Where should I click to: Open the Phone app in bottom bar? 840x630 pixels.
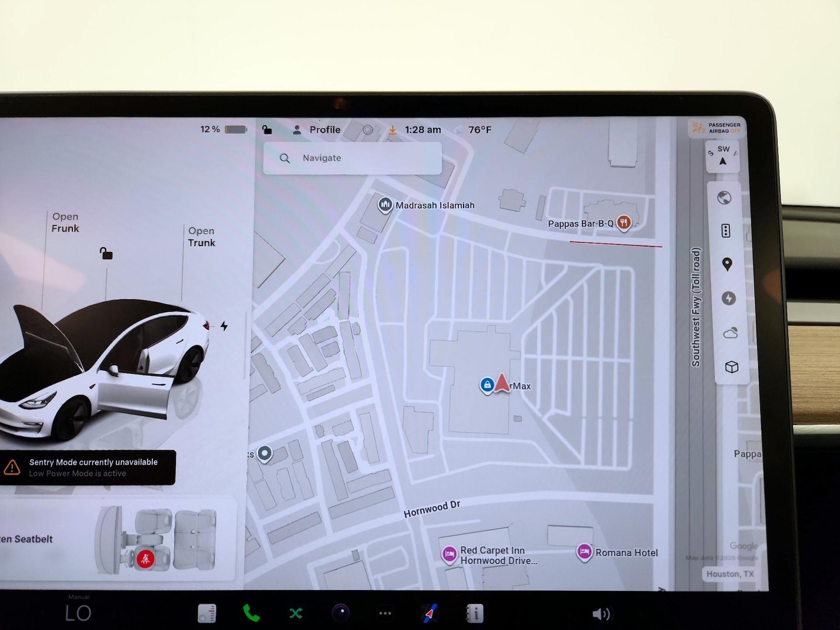tap(251, 613)
